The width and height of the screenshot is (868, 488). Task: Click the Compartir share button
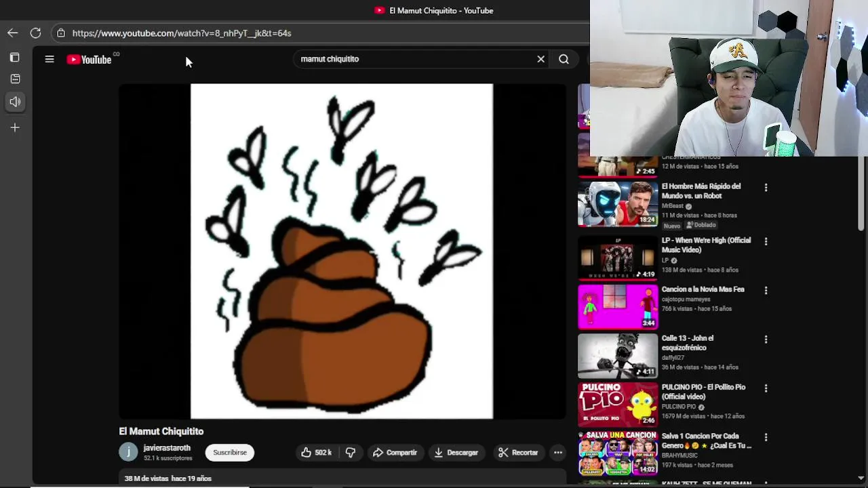coord(395,452)
